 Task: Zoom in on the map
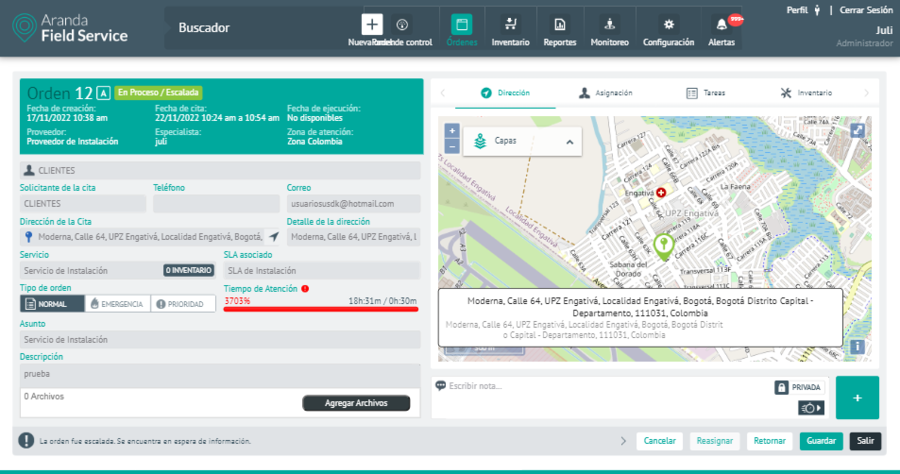[452, 131]
